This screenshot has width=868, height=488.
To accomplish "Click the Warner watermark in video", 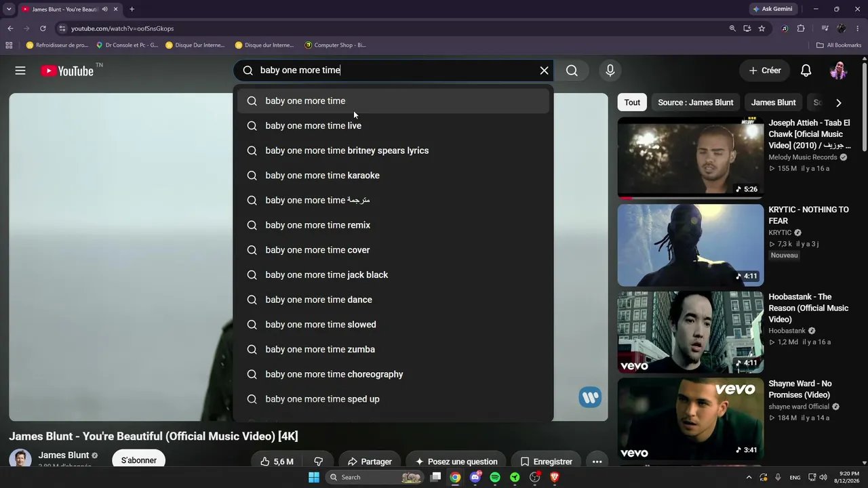I will [590, 397].
